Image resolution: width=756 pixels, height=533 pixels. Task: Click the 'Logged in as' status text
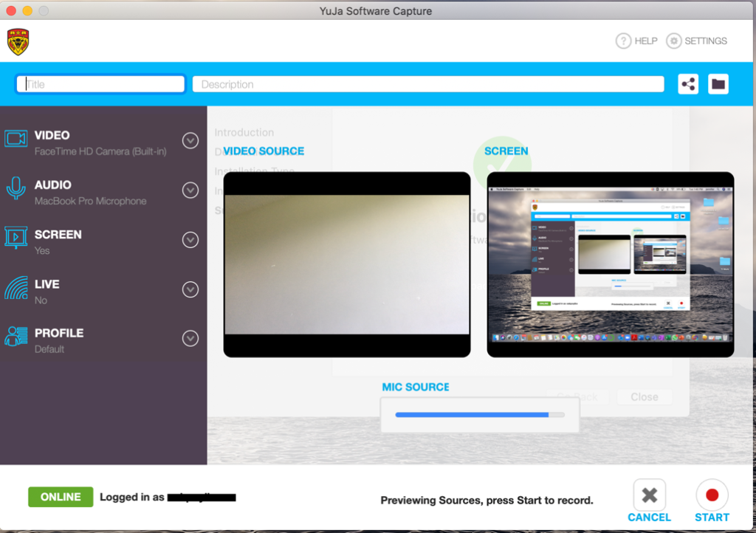pos(132,498)
